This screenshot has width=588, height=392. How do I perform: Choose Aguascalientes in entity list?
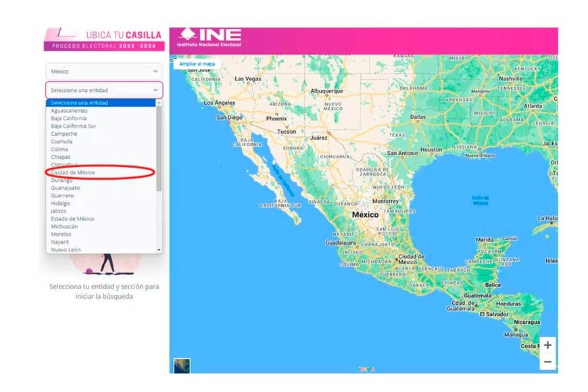coord(69,110)
